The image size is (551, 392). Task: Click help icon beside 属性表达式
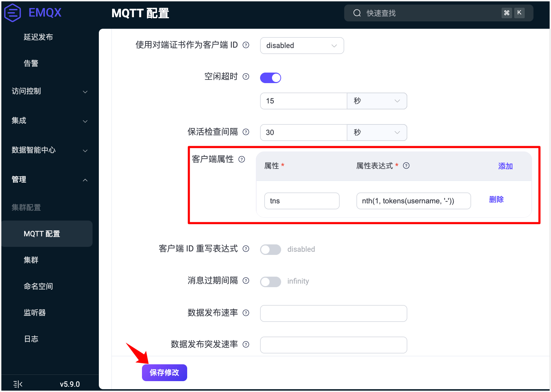pos(406,165)
